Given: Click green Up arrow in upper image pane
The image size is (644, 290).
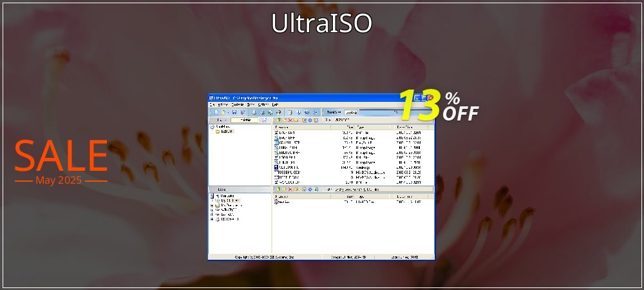Looking at the screenshot, I should (279, 120).
